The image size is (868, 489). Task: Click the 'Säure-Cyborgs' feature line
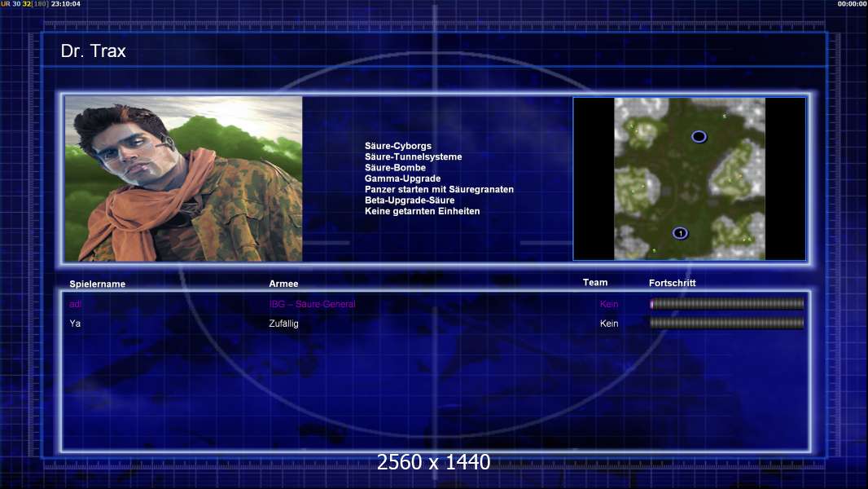(398, 146)
